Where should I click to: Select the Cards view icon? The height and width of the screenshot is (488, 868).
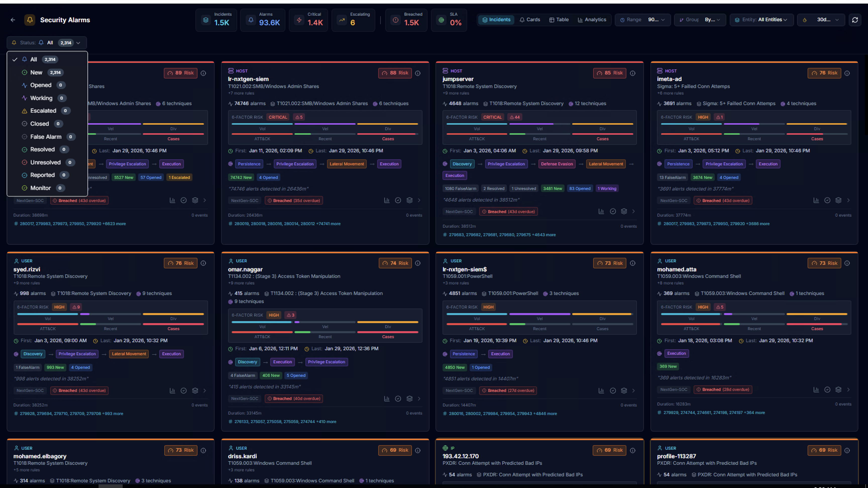[529, 20]
